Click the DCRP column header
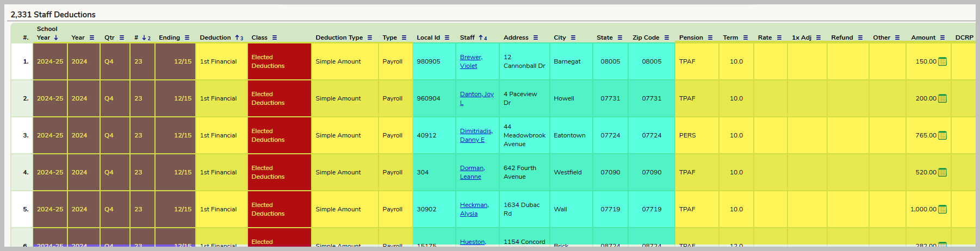Viewport: 980px width, 251px height. [964, 37]
